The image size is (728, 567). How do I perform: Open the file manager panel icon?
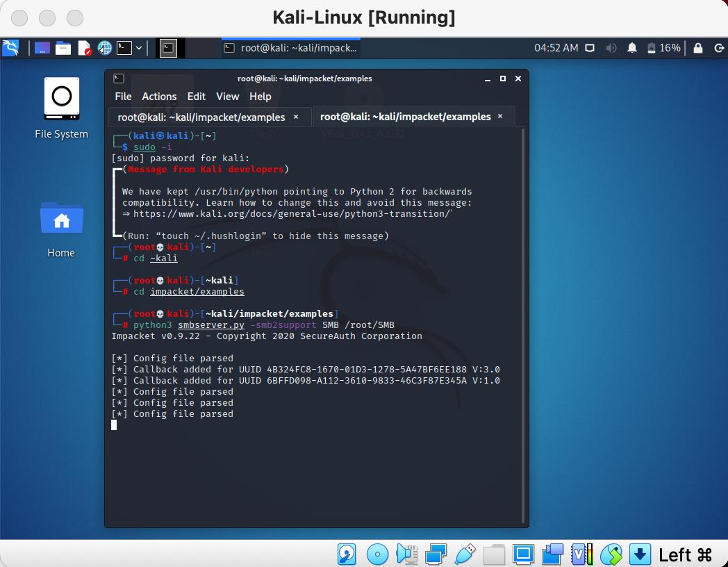(x=63, y=48)
